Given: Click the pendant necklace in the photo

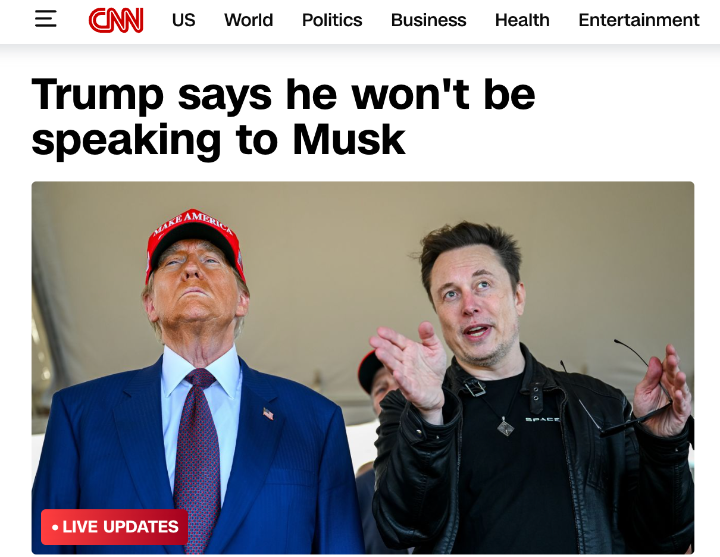Looking at the screenshot, I should tap(506, 428).
